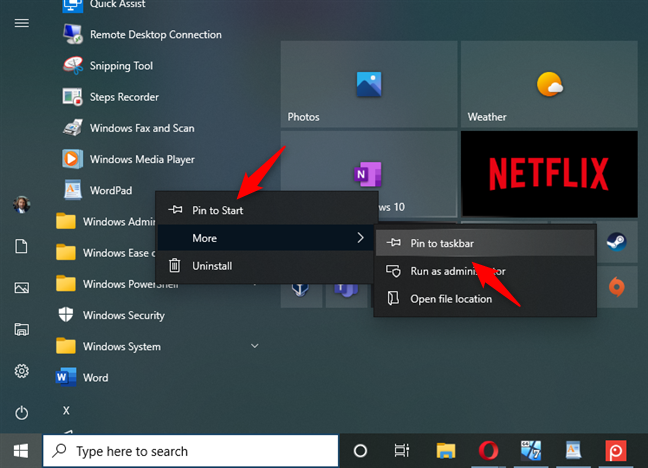
Task: Click the Type here to search box
Action: (x=191, y=451)
